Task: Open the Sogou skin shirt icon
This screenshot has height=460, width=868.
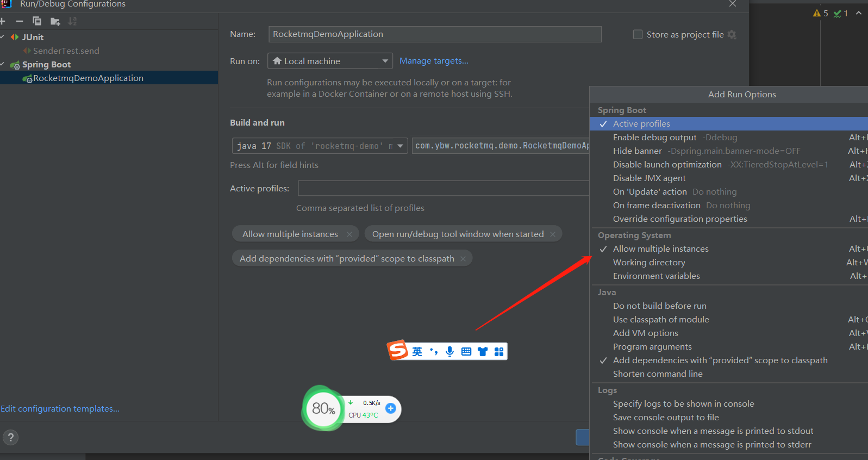Action: point(483,351)
